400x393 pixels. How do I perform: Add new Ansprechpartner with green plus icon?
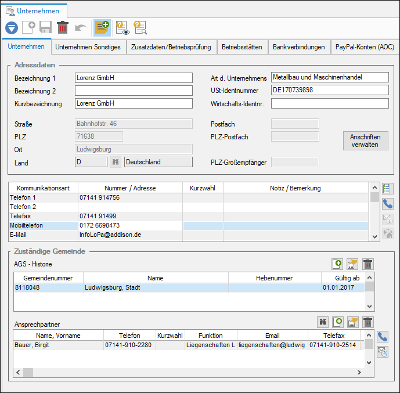(x=338, y=322)
